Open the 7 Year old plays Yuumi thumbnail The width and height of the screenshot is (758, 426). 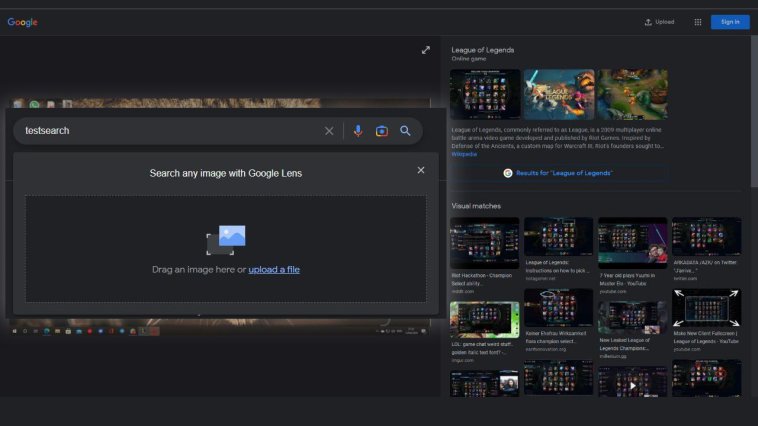coord(632,243)
